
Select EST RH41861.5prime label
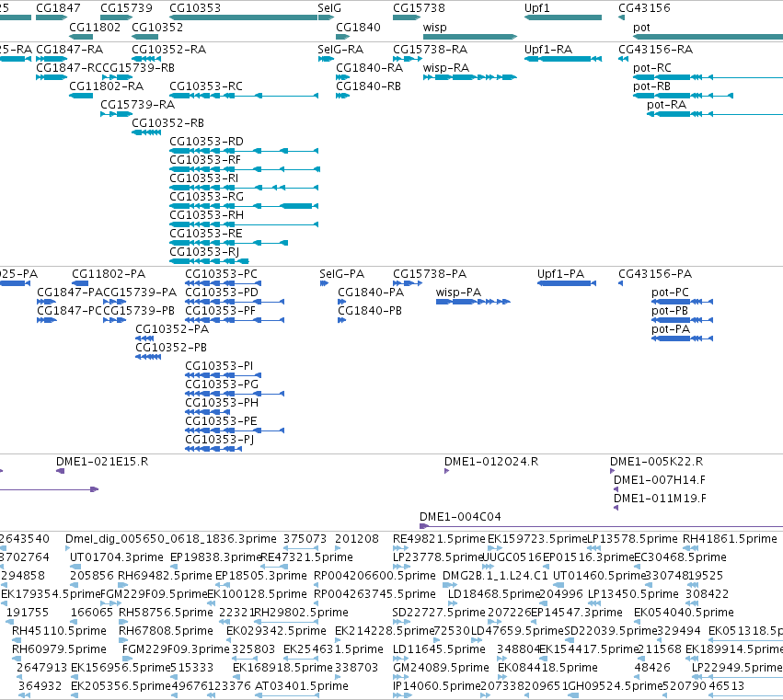tap(730, 539)
